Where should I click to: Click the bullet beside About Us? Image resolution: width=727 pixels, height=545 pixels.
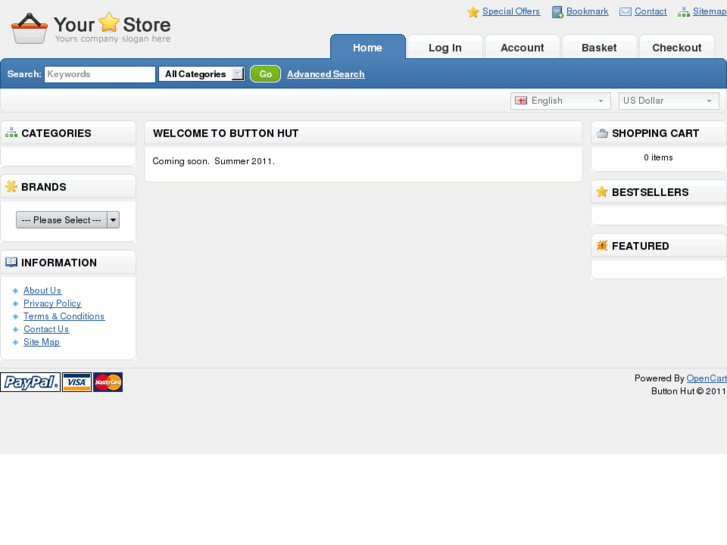point(15,291)
